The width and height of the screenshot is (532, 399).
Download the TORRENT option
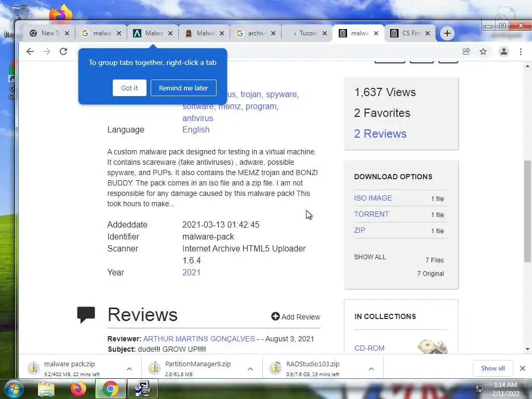point(371,214)
